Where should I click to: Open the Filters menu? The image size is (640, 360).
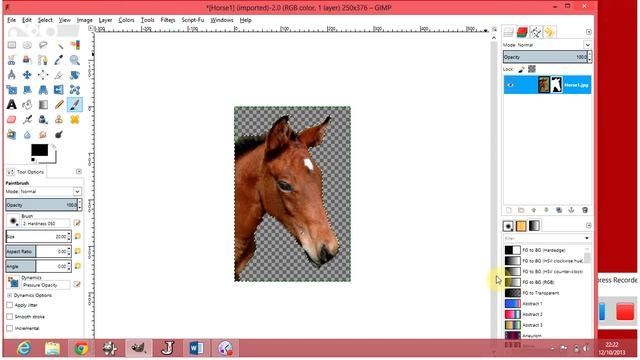coord(168,20)
